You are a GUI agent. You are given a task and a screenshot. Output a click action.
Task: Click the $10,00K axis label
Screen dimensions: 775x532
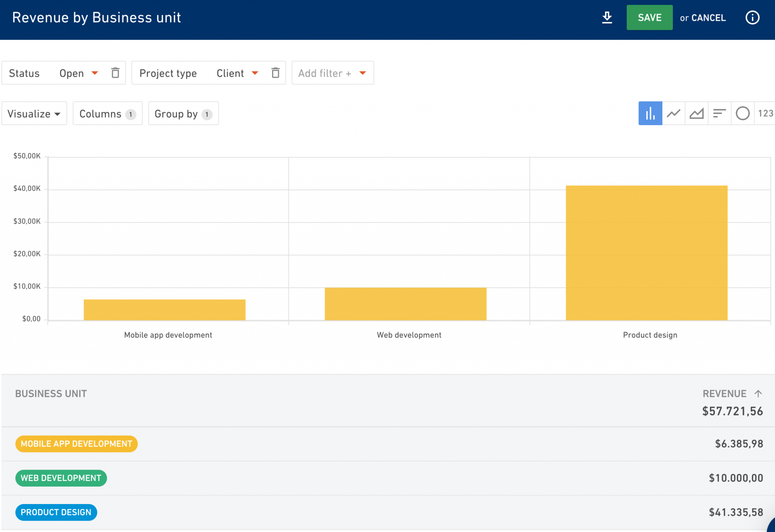(27, 286)
